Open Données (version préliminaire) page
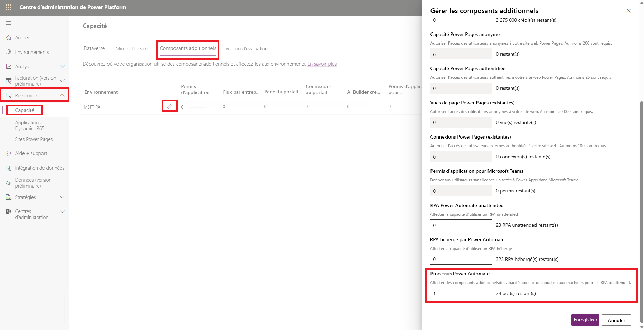 pos(34,183)
